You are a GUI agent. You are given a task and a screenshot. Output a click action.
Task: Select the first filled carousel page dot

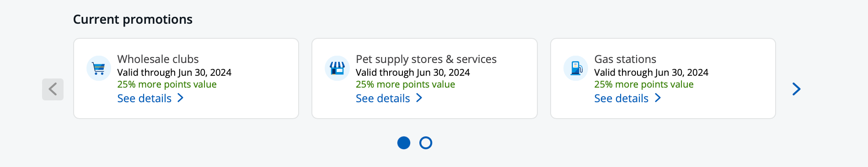(404, 143)
